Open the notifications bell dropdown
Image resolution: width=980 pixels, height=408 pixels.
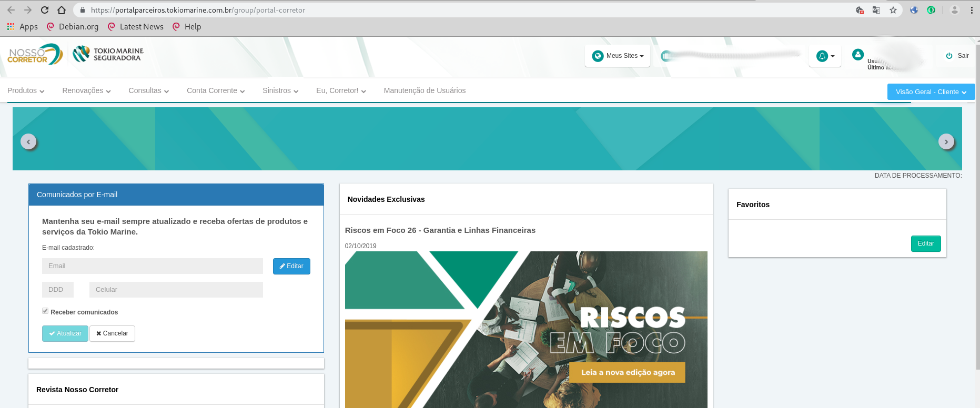[x=825, y=56]
